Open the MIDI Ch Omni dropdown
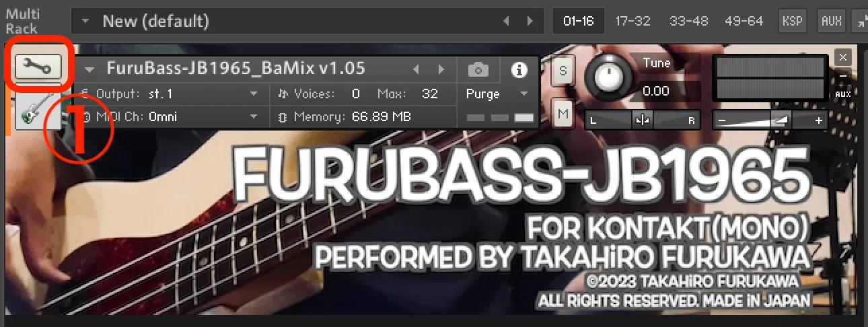Image resolution: width=868 pixels, height=327 pixels. click(x=172, y=116)
